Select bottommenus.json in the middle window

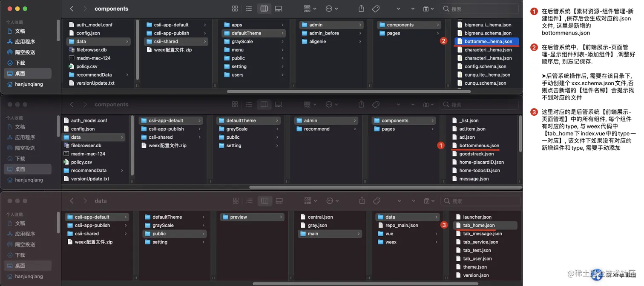(479, 146)
